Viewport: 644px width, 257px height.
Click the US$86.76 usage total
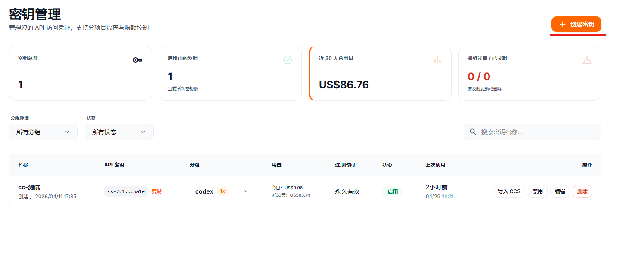[344, 85]
